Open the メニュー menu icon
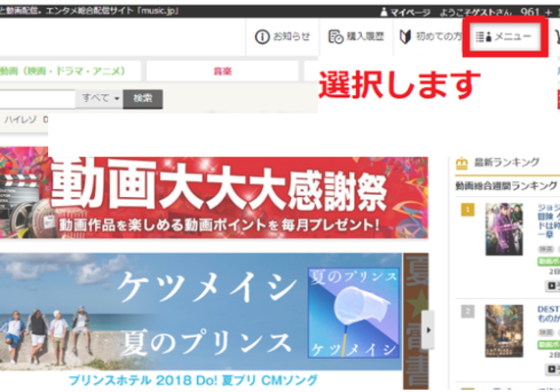The width and height of the screenshot is (560, 392). click(x=484, y=36)
